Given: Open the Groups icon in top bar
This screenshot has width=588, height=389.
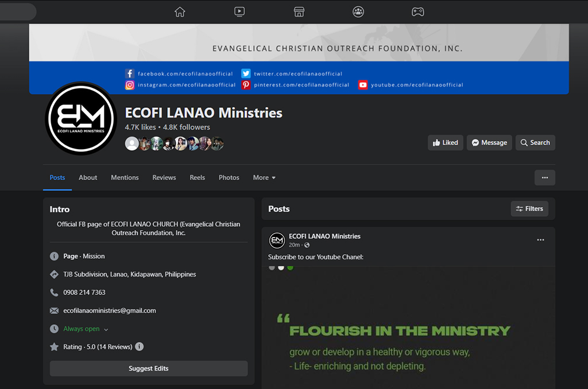Looking at the screenshot, I should pos(358,11).
